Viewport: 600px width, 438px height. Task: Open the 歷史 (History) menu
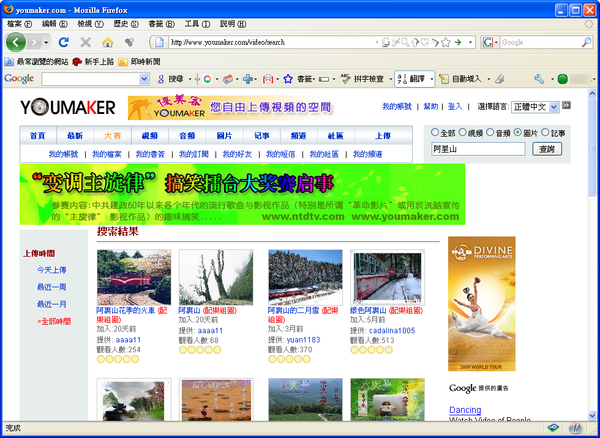pyautogui.click(x=126, y=24)
